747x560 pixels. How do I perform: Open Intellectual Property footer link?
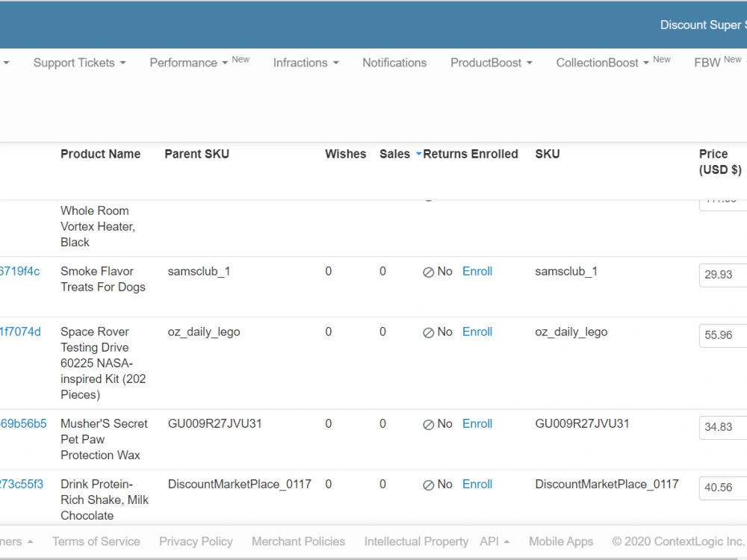(x=416, y=542)
